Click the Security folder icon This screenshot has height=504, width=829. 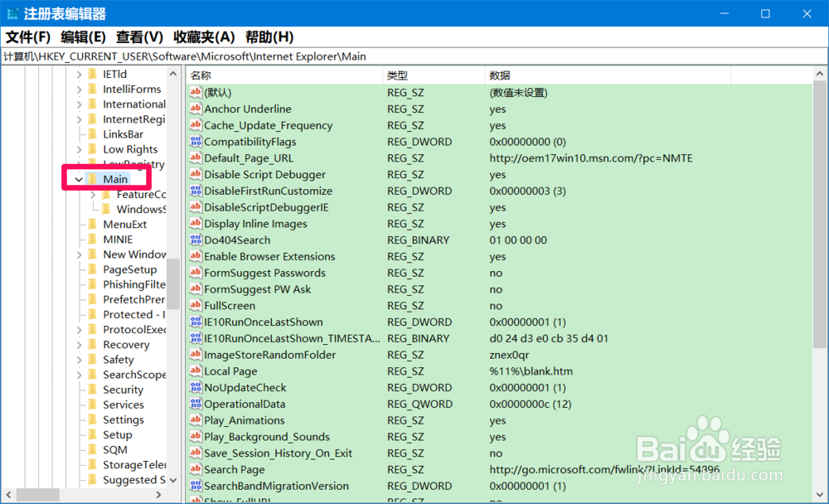point(93,390)
